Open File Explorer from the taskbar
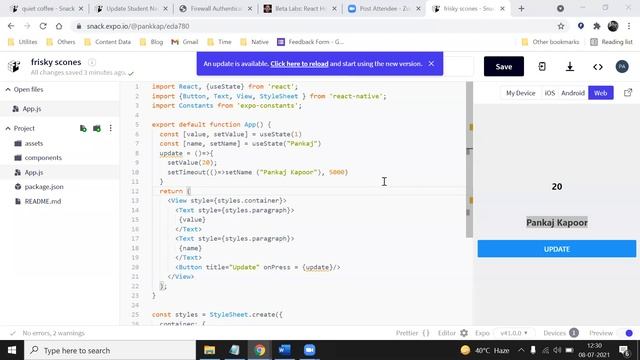This screenshot has height=360, width=640. tap(209, 350)
